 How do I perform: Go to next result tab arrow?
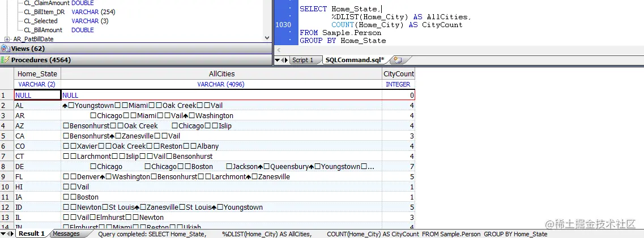click(13, 234)
